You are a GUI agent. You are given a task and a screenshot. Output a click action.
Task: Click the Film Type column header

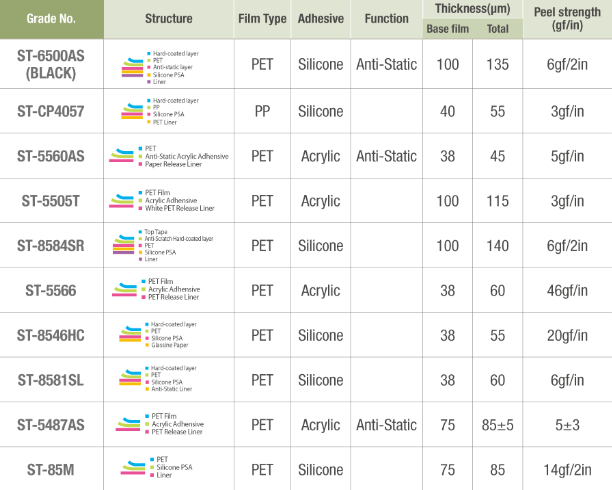pyautogui.click(x=261, y=19)
